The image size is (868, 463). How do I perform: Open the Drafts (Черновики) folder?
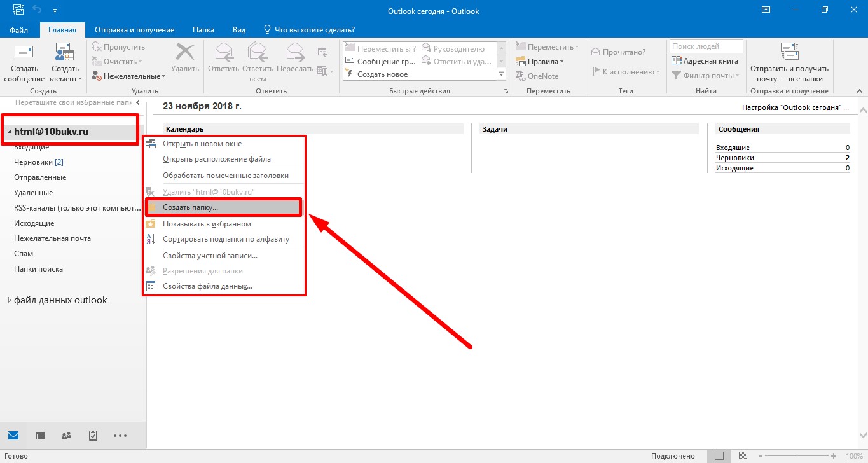34,162
